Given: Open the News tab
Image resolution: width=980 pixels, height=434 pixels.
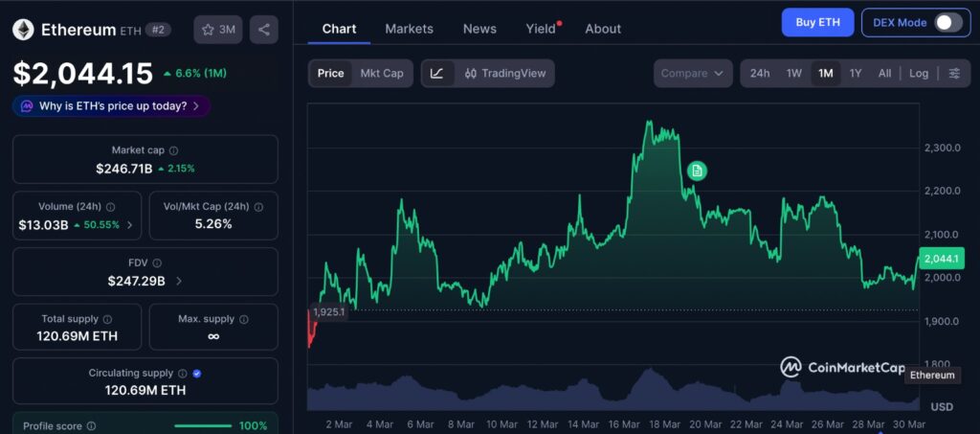Looking at the screenshot, I should pos(479,29).
